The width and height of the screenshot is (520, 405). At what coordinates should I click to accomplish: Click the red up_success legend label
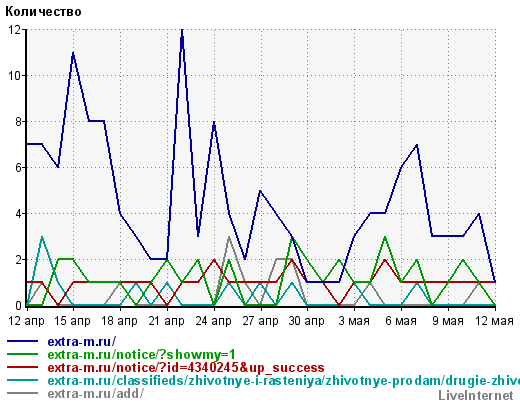[186, 368]
